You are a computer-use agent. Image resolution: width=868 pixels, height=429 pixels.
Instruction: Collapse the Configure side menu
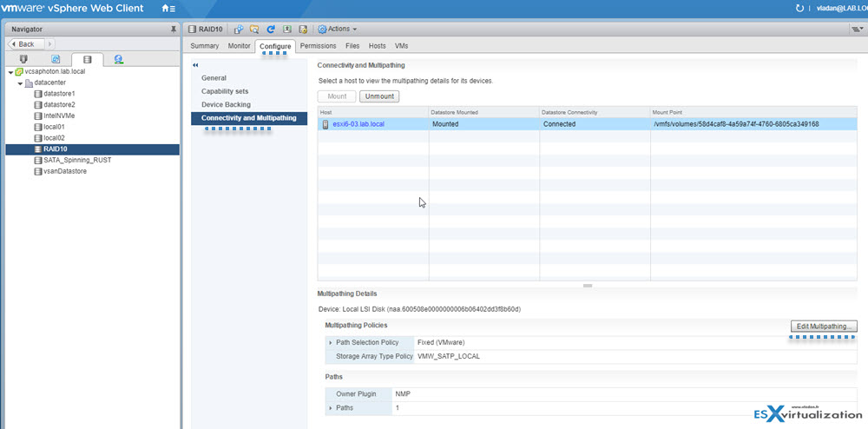[x=195, y=65]
